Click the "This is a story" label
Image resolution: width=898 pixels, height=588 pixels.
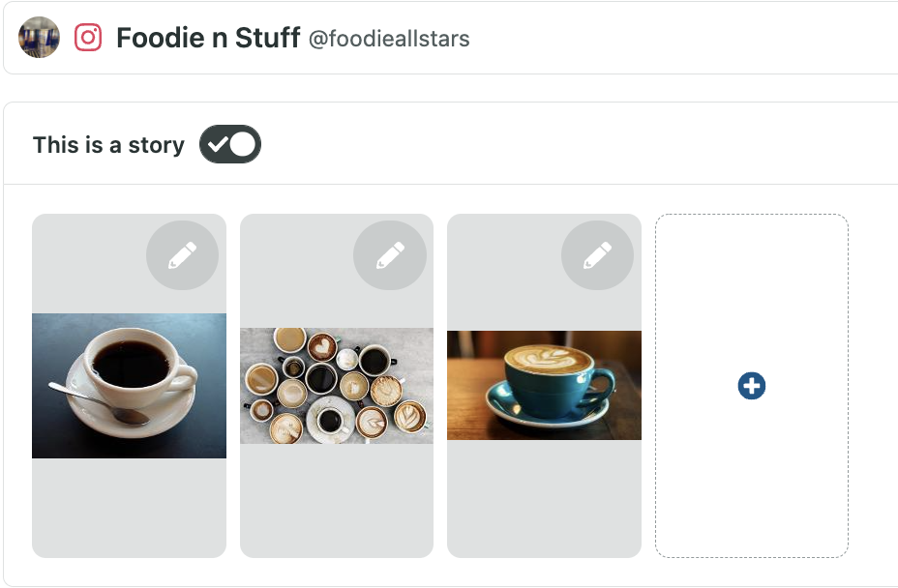[x=108, y=145]
